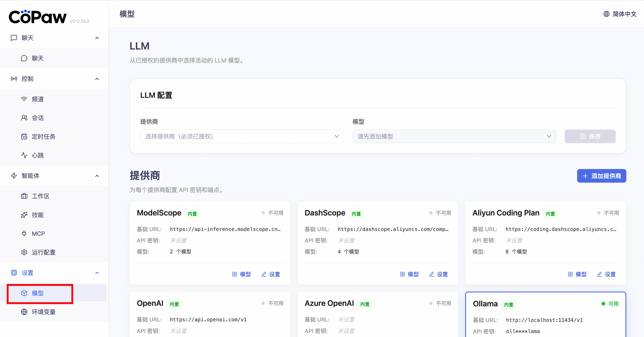Open 设置 for ModelScope provider

(271, 274)
